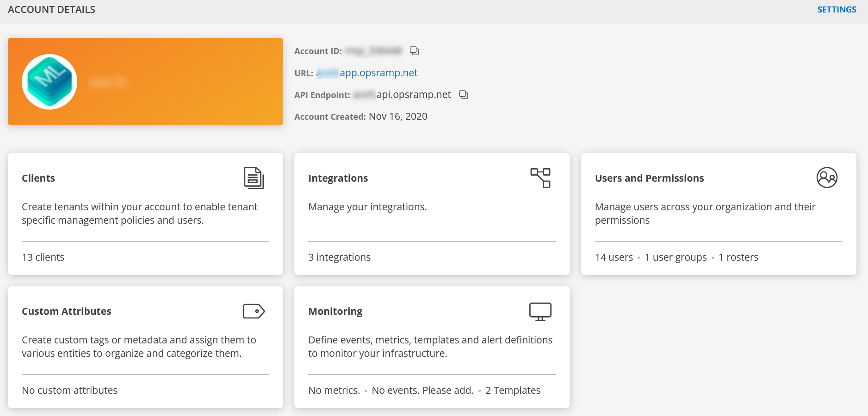Open the Monitoring card title

(x=335, y=312)
